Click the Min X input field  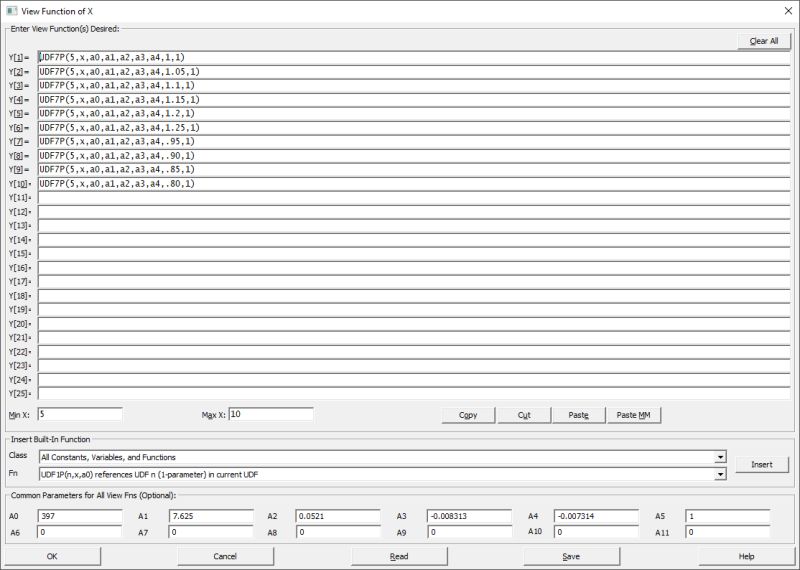[80, 414]
